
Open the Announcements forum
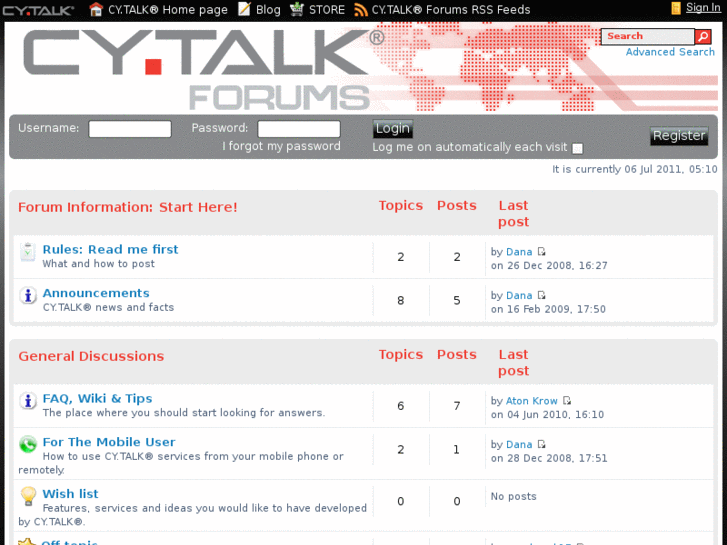click(96, 293)
